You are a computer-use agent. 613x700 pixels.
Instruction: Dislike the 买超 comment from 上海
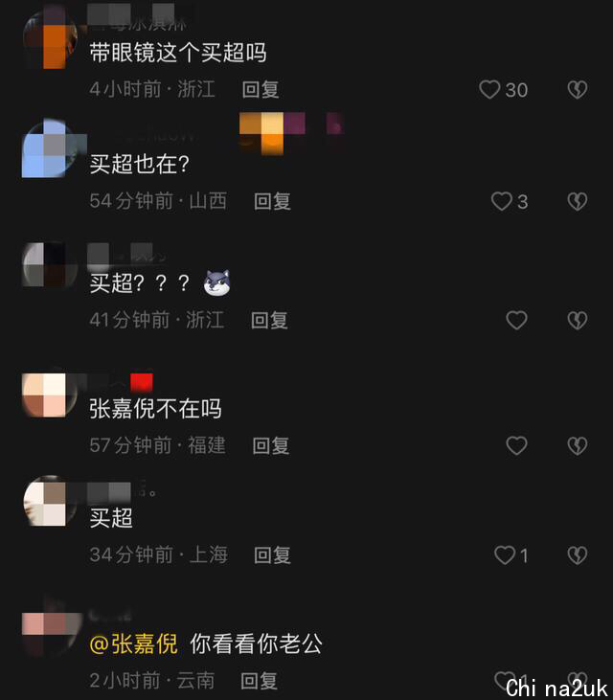[577, 555]
